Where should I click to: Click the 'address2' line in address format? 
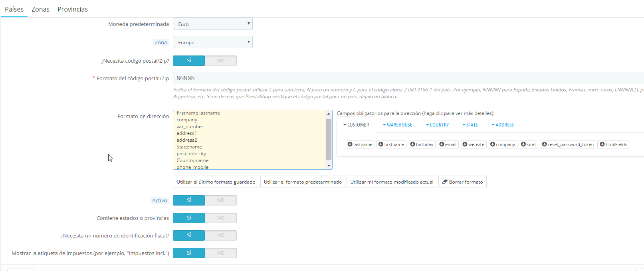(187, 140)
